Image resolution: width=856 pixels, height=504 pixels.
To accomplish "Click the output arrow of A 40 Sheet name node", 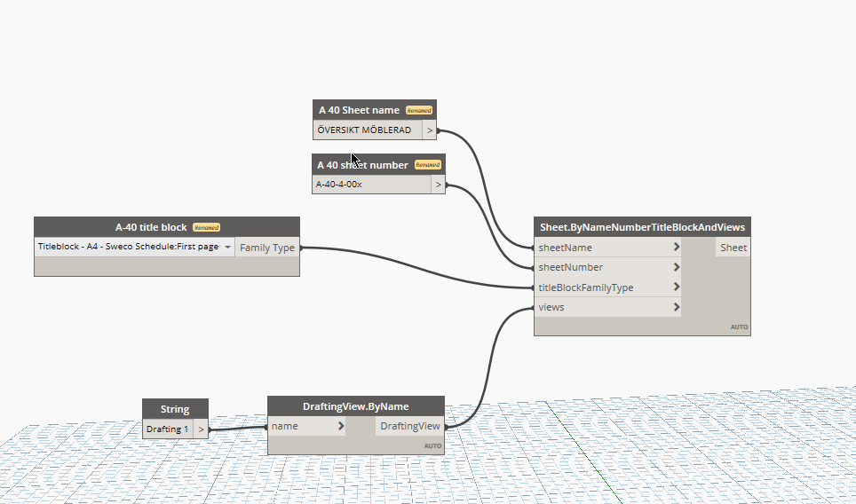I will (x=430, y=130).
